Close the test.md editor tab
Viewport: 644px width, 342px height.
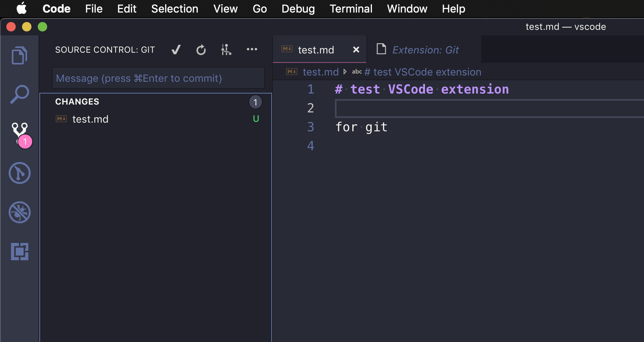click(356, 50)
